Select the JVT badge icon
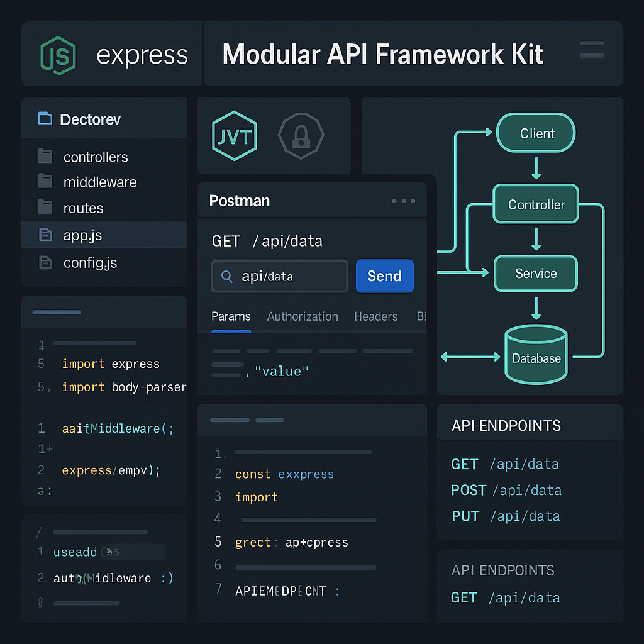 coord(235,136)
